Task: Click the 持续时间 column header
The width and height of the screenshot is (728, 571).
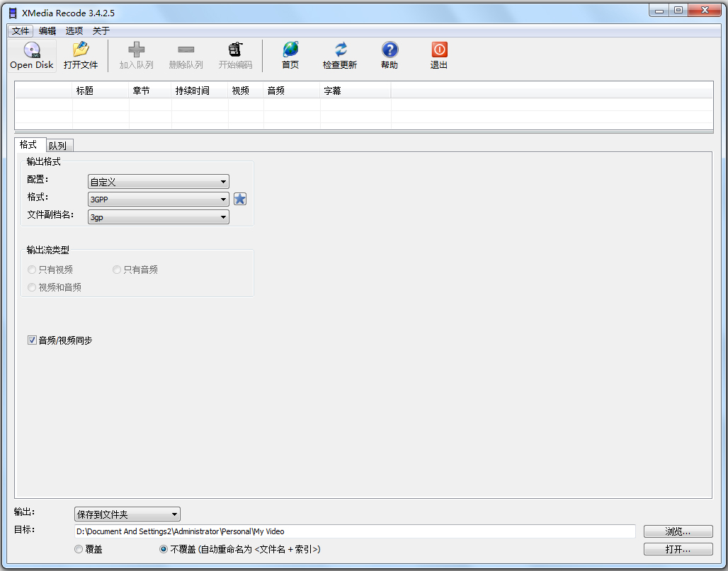Action: click(200, 91)
